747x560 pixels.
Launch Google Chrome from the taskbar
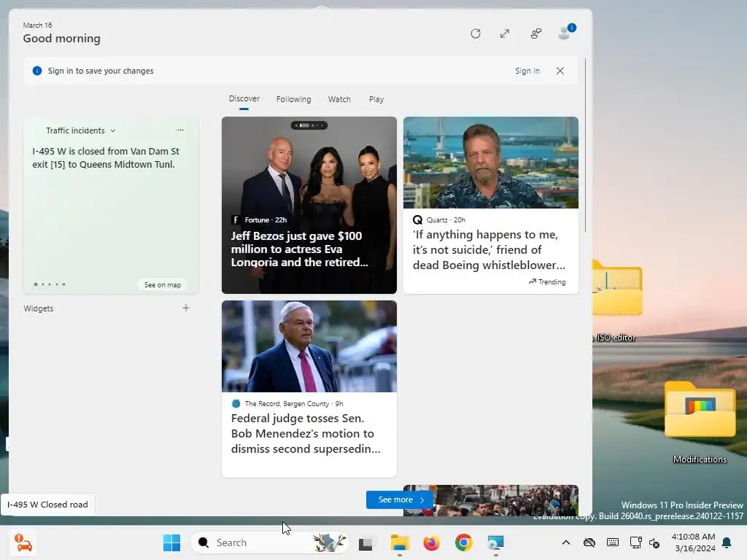coord(463,542)
